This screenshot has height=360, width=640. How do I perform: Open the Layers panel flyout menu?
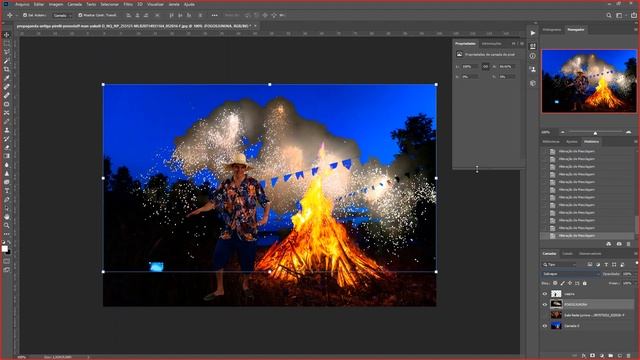[x=636, y=254]
